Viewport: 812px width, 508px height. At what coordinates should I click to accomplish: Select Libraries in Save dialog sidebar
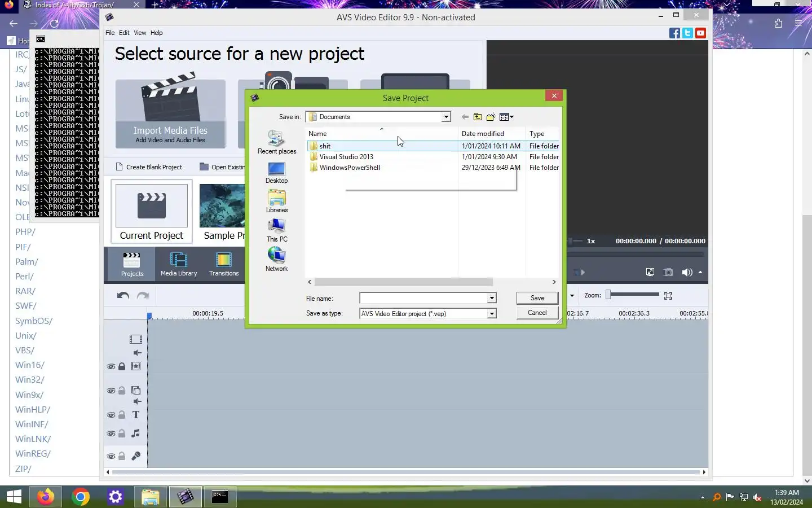[276, 202]
